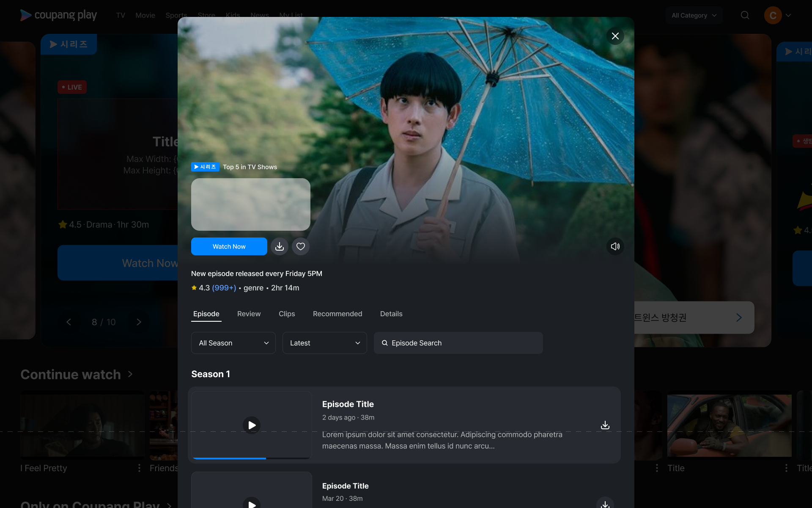812x508 pixels.
Task: Click the orange profile avatar icon
Action: click(x=773, y=15)
